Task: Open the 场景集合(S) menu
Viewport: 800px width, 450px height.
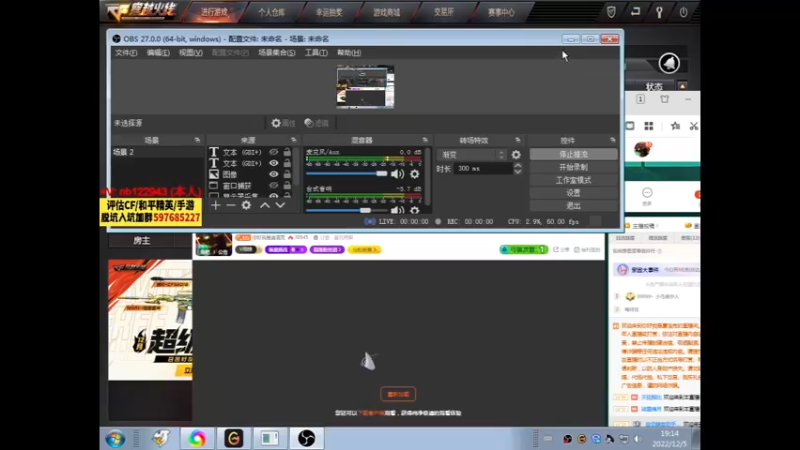Action: [x=277, y=53]
